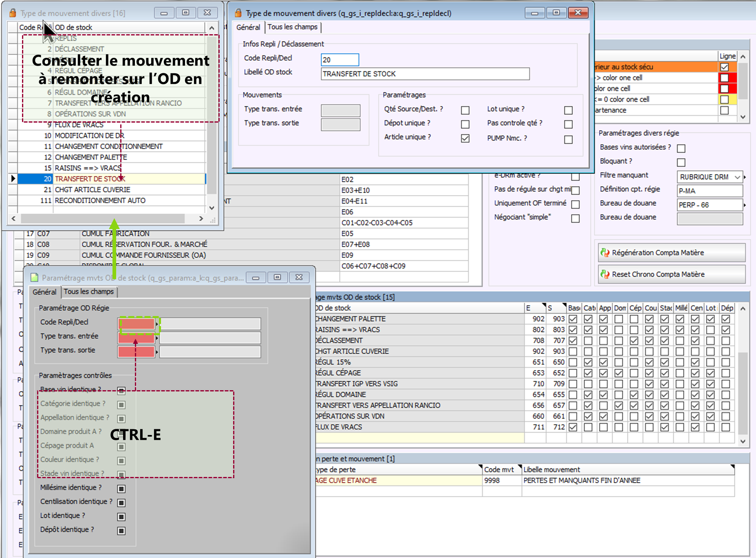Click the lock icon of Type de mouvement divers [16]
This screenshot has height=558, width=756.
click(13, 13)
